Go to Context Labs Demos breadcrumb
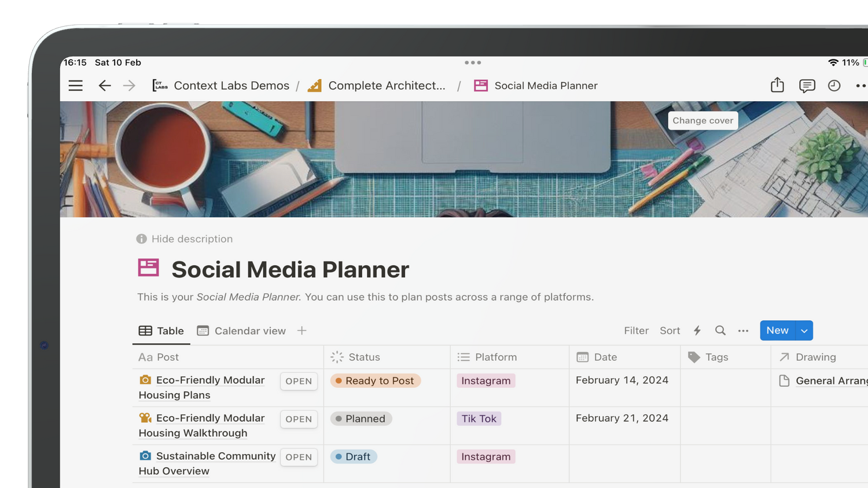This screenshot has width=868, height=488. pos(231,86)
